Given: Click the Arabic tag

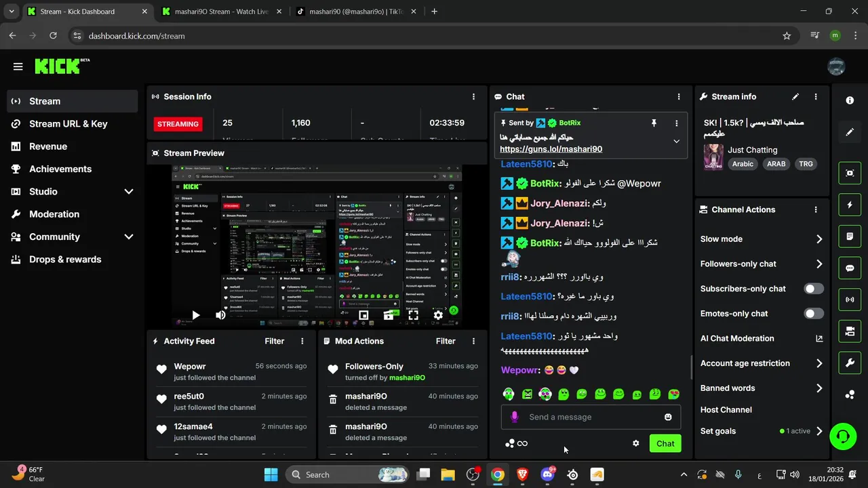Looking at the screenshot, I should click(743, 164).
